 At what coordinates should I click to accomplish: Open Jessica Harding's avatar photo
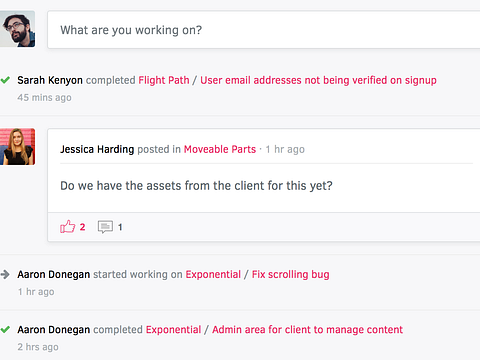(17, 147)
